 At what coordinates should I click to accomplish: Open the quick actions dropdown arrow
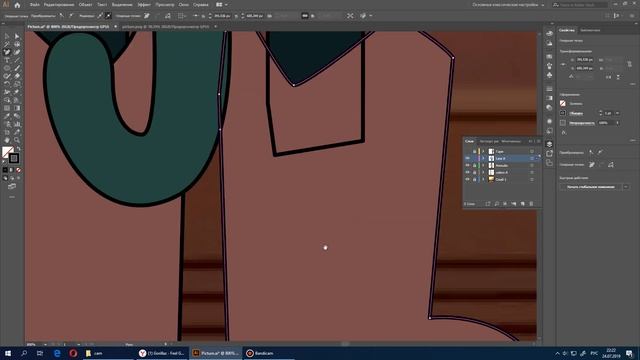coord(626,187)
